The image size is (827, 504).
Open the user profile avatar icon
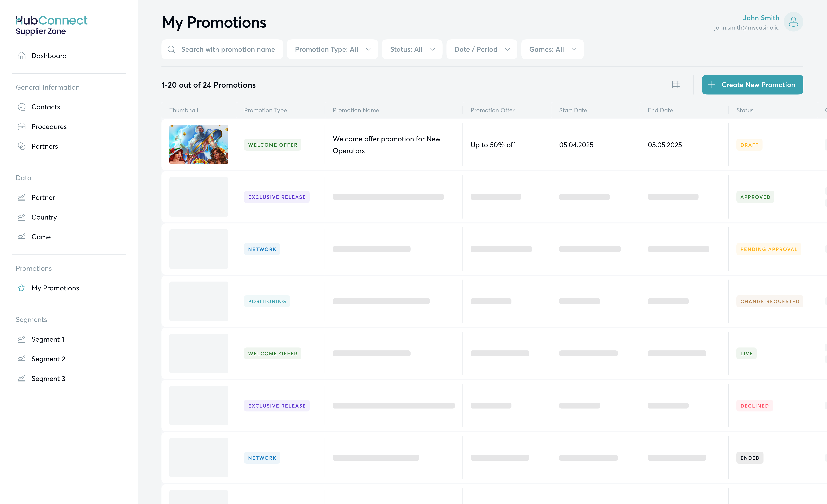(x=793, y=22)
